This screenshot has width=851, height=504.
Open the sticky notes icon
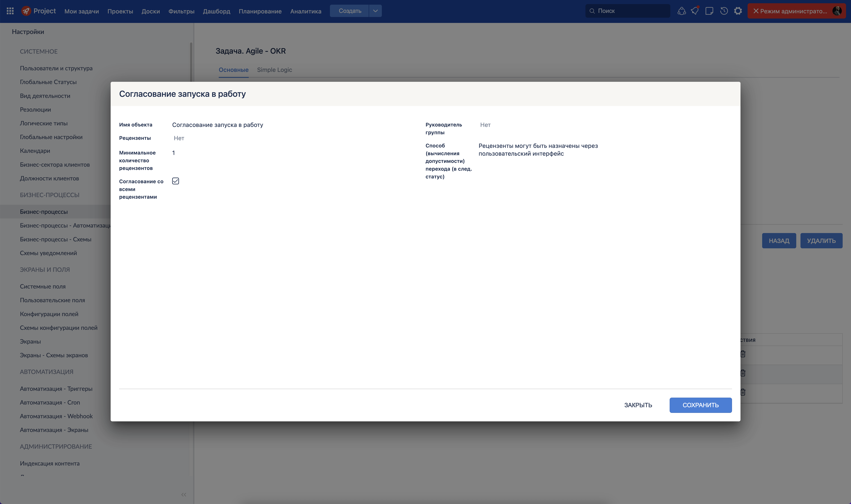pos(709,11)
